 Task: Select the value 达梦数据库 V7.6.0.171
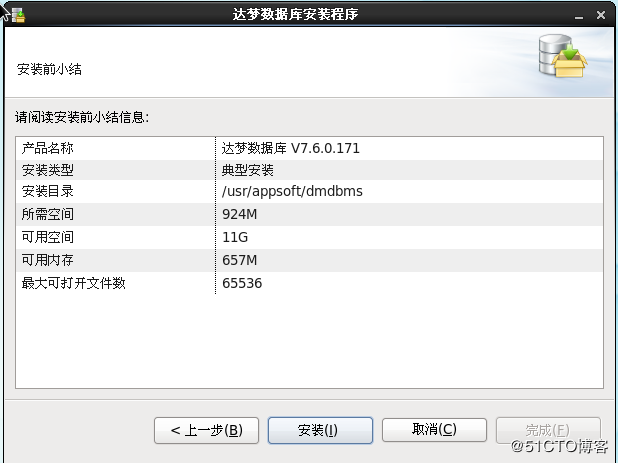tap(290, 149)
